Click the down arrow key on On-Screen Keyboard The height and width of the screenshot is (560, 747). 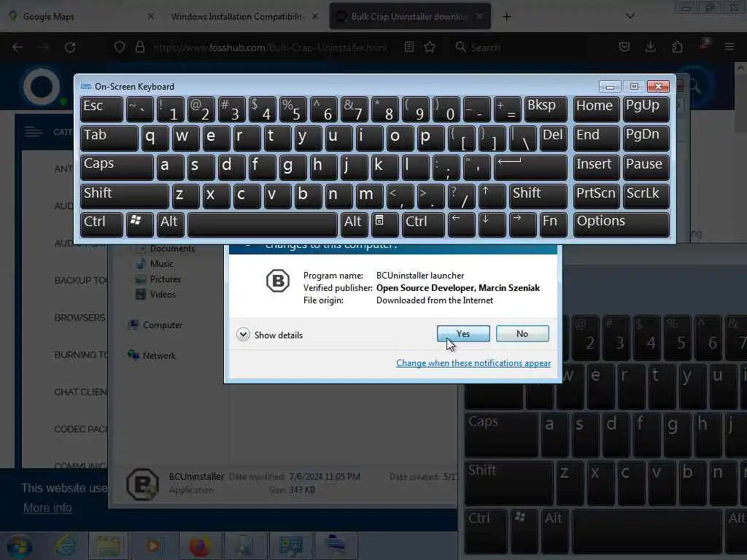492,225
